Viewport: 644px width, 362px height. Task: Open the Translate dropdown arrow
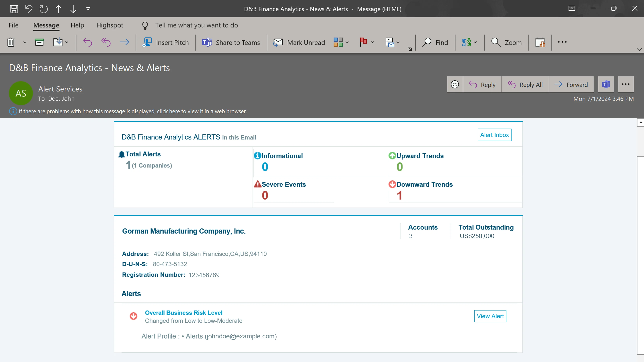475,43
